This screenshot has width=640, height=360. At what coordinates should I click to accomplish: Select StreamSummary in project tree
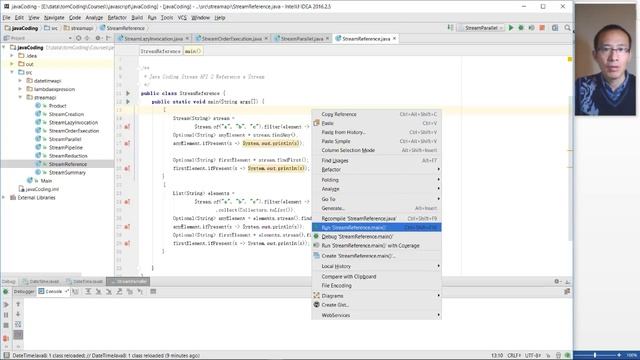[67, 173]
